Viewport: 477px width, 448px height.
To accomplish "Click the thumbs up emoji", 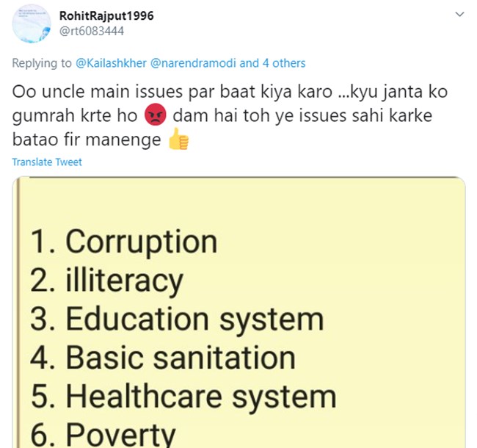I will [179, 139].
